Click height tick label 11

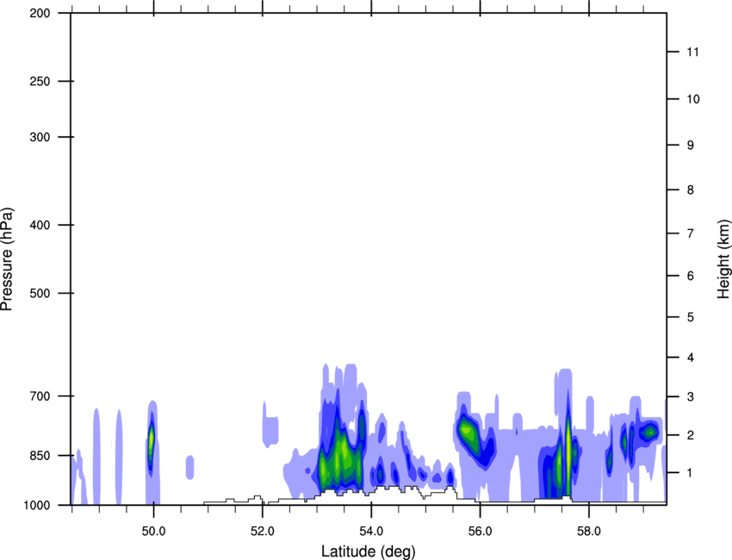(x=692, y=52)
